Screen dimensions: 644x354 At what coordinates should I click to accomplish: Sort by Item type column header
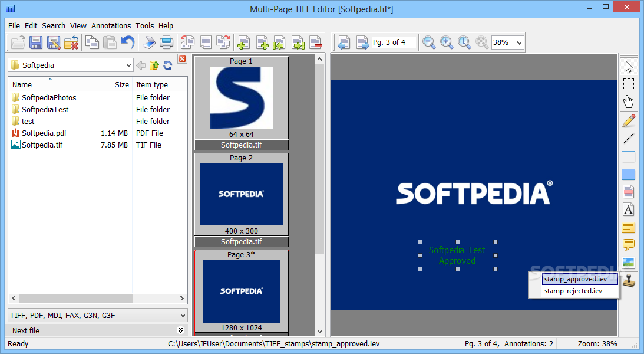coord(160,84)
